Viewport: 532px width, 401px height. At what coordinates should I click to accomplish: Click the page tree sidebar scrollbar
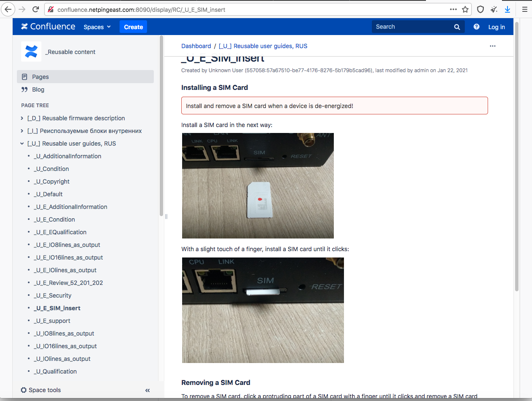click(x=161, y=127)
